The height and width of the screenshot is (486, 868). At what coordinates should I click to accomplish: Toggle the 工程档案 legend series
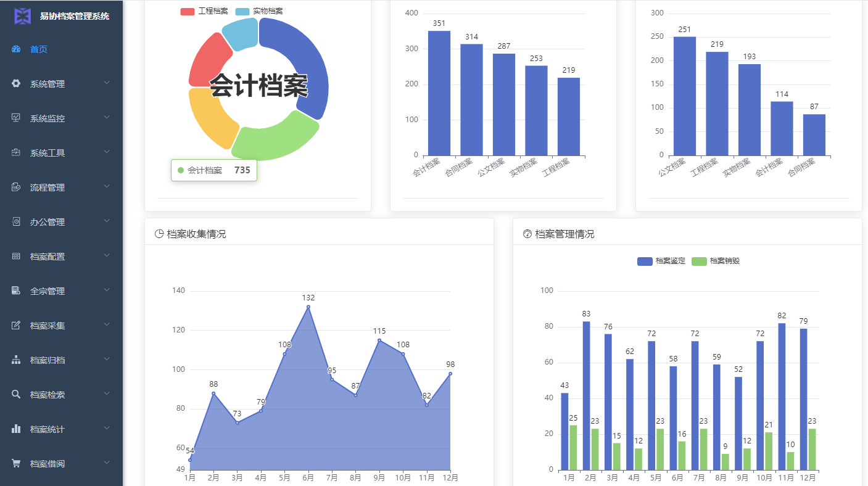[204, 11]
